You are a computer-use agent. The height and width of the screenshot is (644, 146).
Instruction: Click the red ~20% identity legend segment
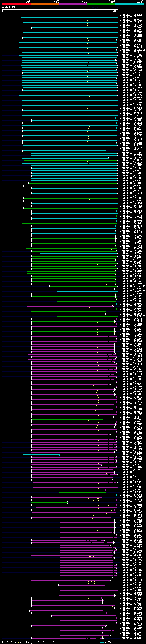click(x=16, y=4)
